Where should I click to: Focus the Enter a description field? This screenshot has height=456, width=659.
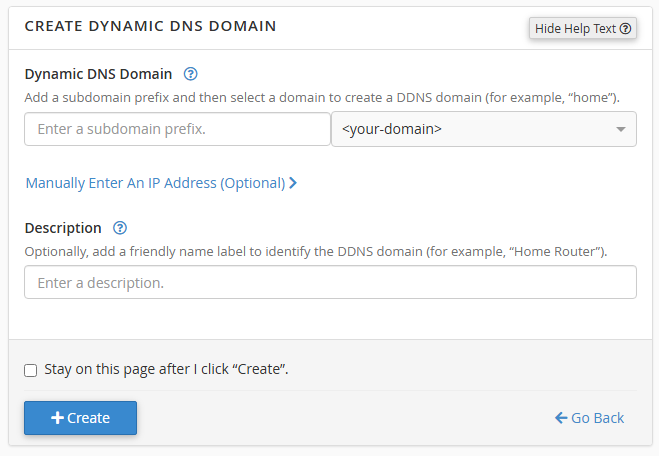tap(330, 282)
